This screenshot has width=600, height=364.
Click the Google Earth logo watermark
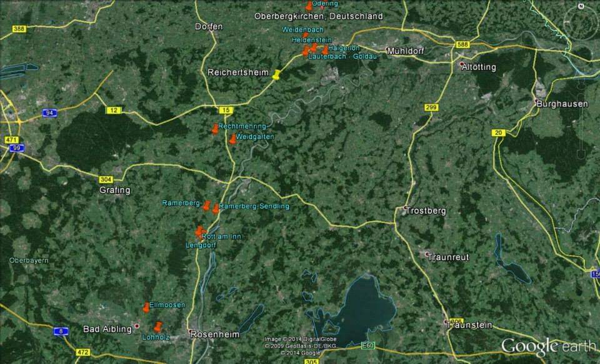click(x=547, y=346)
